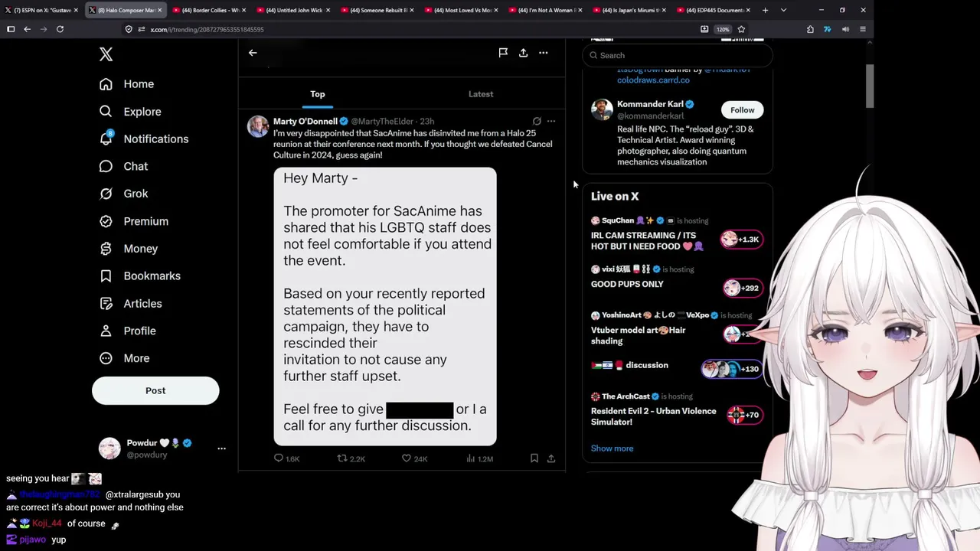Viewport: 980px width, 551px height.
Task: Follow Kommander Karl
Action: [742, 110]
